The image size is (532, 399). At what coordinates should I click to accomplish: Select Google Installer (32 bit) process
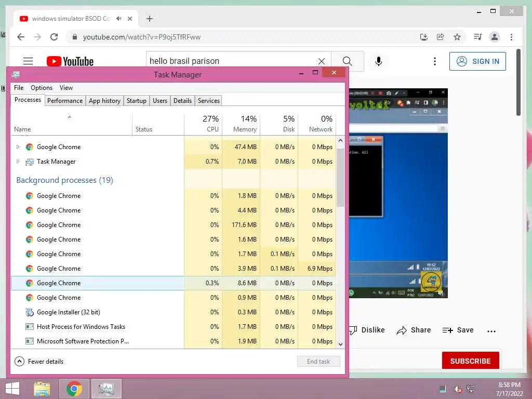174,312
